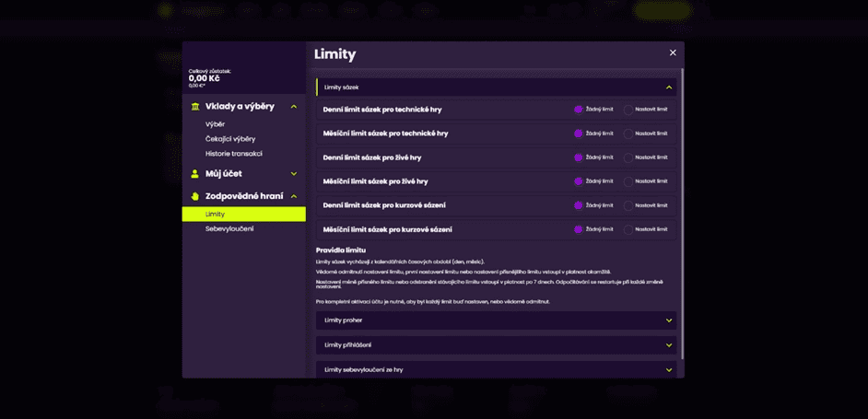Click the bank icon beside Vklady a výběry

[x=194, y=107]
